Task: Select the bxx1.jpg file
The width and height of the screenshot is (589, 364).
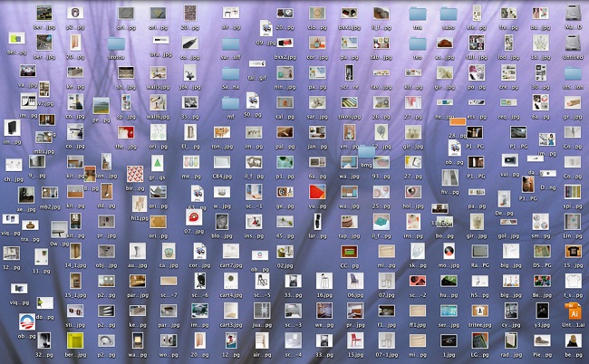Action: click(x=350, y=14)
